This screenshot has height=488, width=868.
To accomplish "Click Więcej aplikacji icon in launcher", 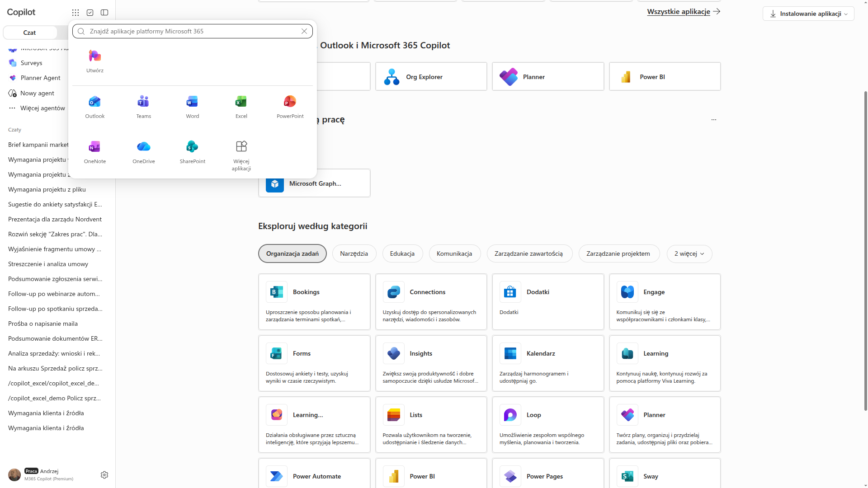I will (x=241, y=155).
